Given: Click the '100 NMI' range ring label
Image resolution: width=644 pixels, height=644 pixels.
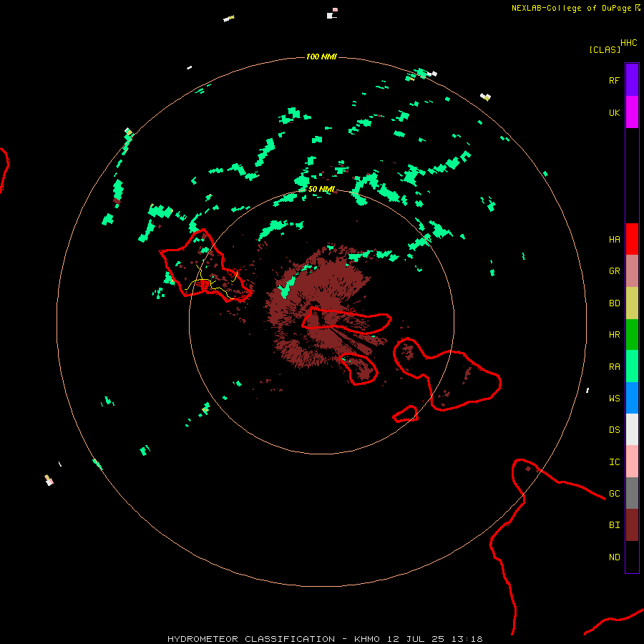Looking at the screenshot, I should [x=321, y=57].
